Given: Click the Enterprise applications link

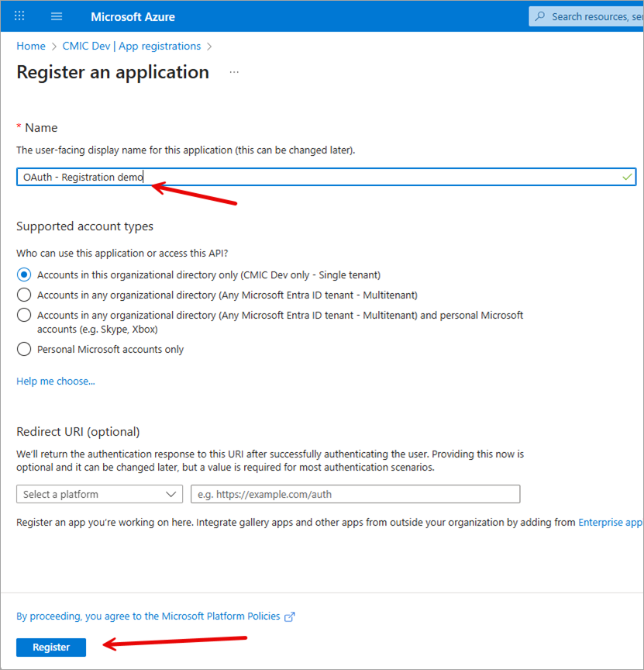Looking at the screenshot, I should 610,522.
